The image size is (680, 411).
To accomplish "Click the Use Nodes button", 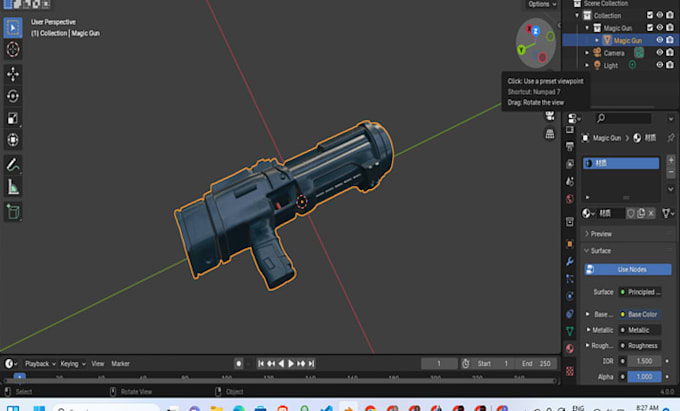I will click(x=628, y=269).
